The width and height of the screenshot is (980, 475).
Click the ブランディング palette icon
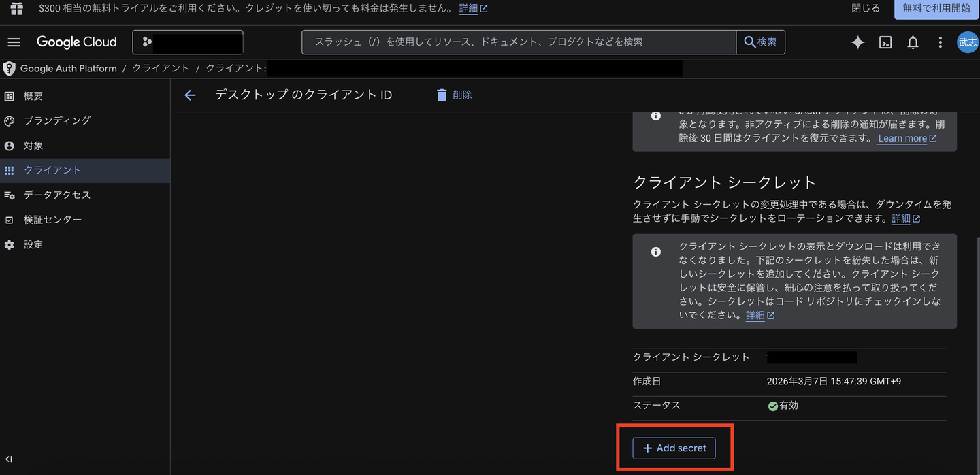[9, 121]
